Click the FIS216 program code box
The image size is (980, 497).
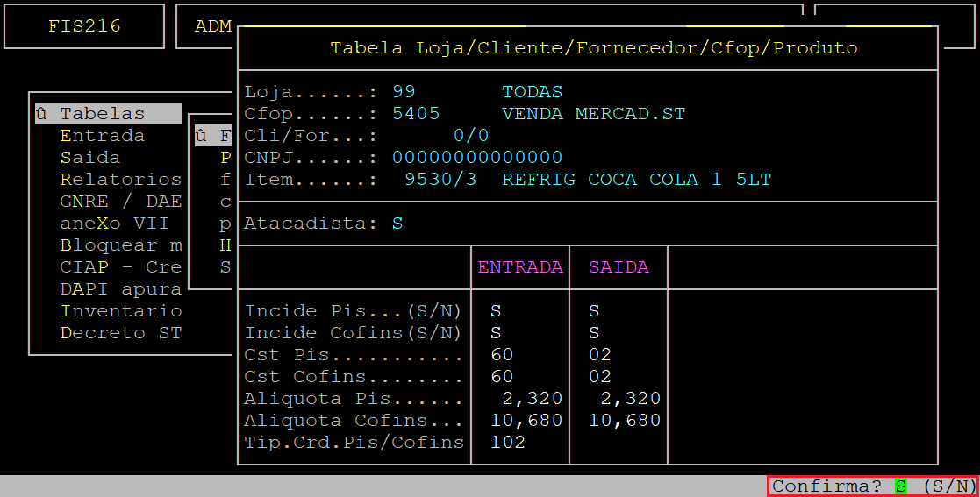click(x=84, y=26)
